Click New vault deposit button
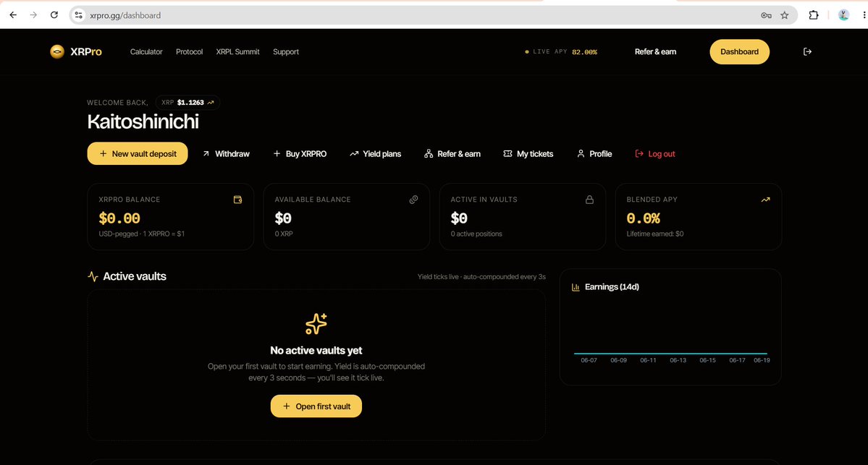 (x=138, y=154)
